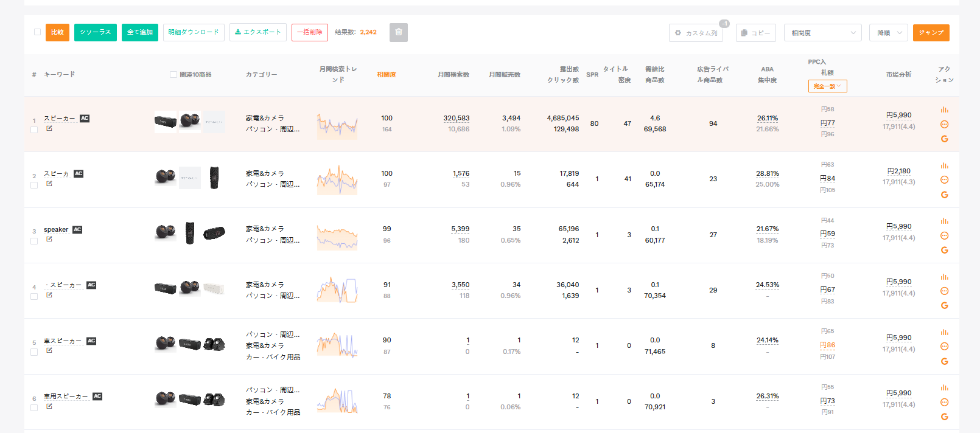Click the エクスポート export button
Image resolution: width=980 pixels, height=433 pixels.
click(258, 32)
